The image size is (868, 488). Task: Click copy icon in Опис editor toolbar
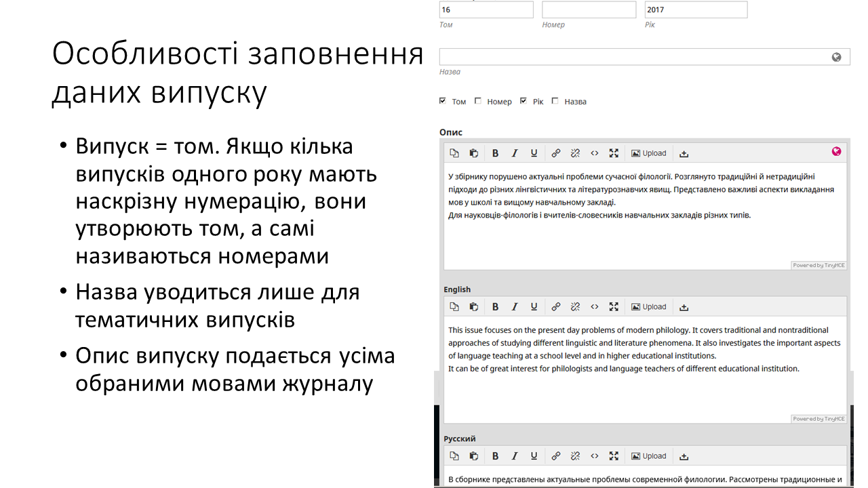coord(454,153)
